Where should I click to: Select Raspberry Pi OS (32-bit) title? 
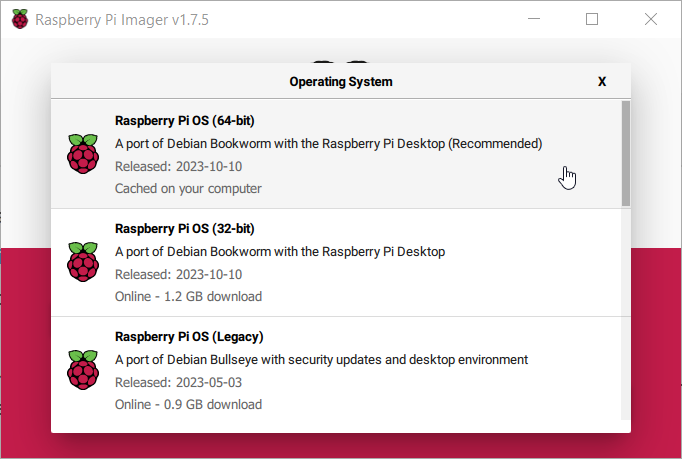point(184,228)
